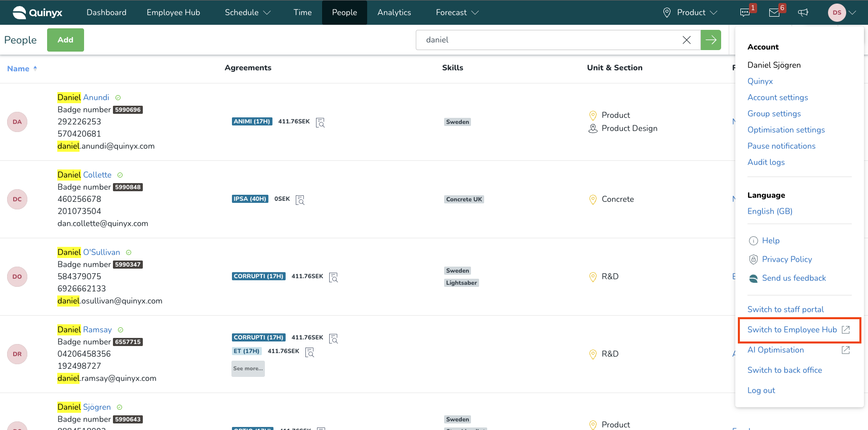View ET (17H) agreement details
Screen dimensions: 868x430
coord(310,352)
